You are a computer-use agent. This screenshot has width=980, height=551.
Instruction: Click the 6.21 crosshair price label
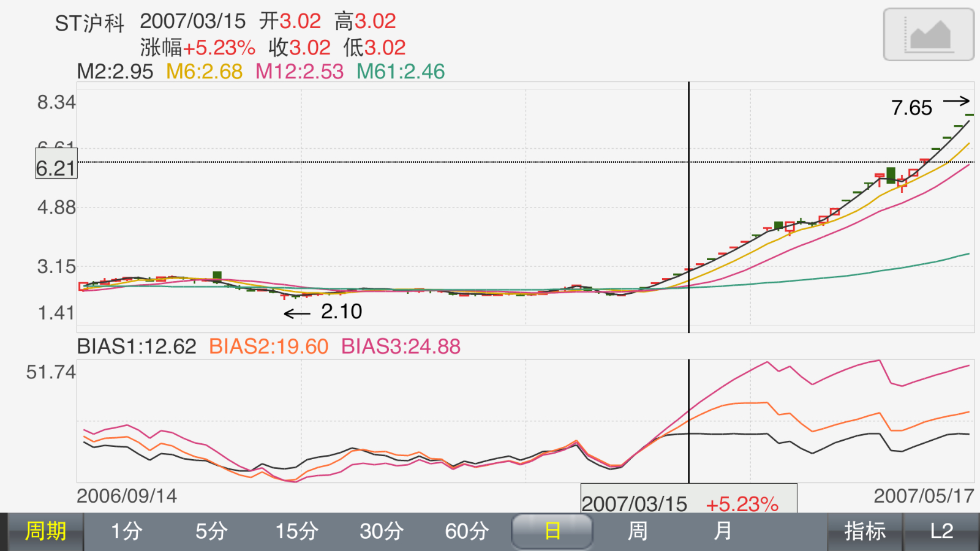56,168
